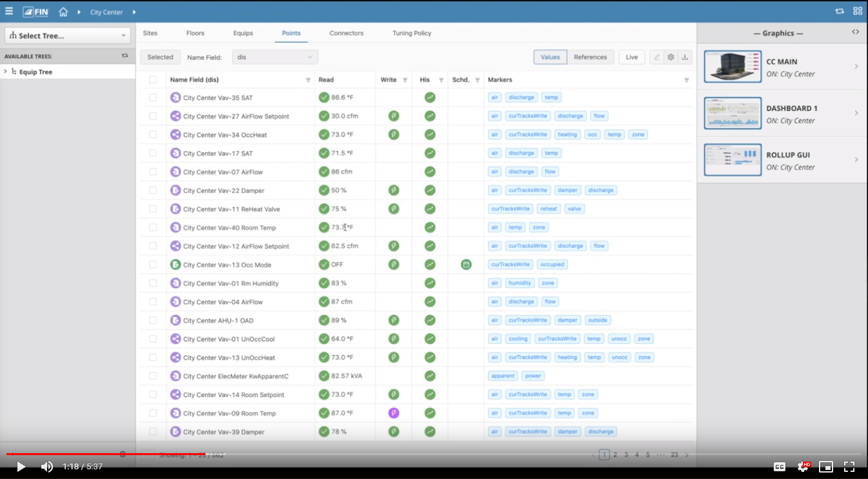Image resolution: width=868 pixels, height=479 pixels.
Task: Click the breadcrumb arrow after City Center
Action: (x=134, y=12)
